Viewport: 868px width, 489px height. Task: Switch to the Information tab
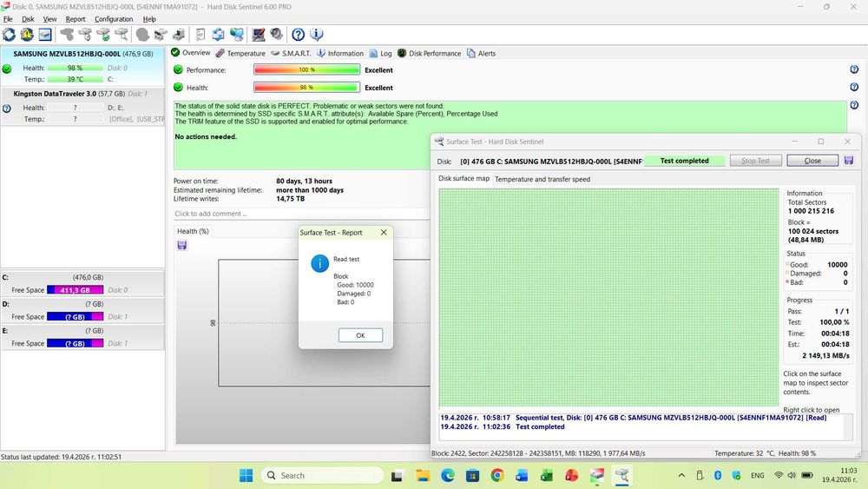[340, 53]
